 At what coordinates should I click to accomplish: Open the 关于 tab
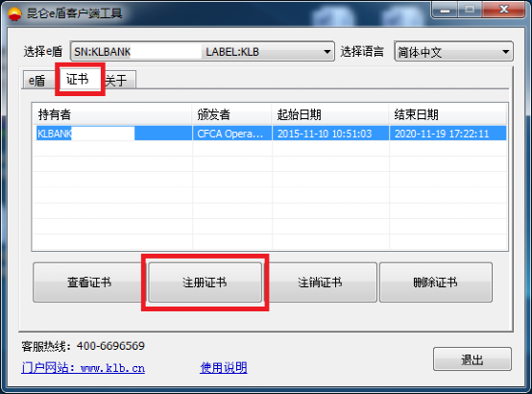tap(118, 80)
